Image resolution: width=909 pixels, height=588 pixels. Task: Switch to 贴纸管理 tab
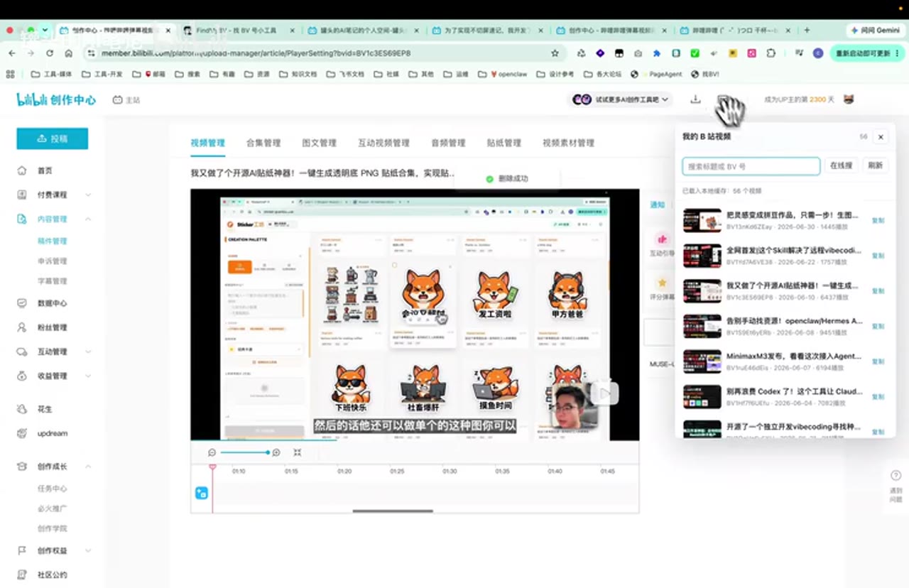(x=504, y=143)
